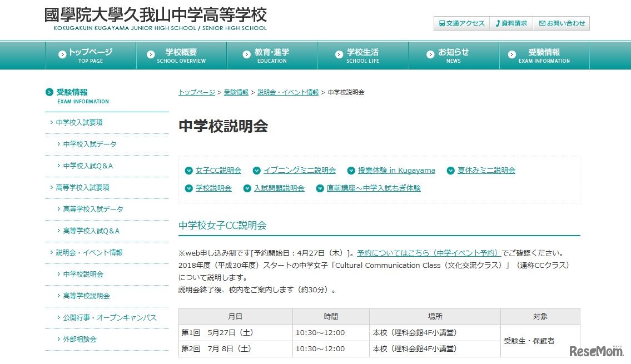Open the 学校生活 School Life menu
Screen dimensions: 631x364
(x=363, y=55)
